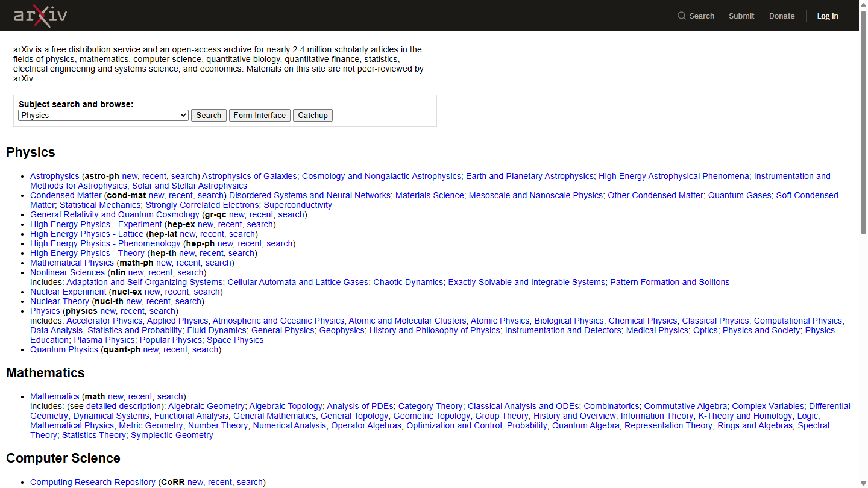Open the Algebraic Geometry category
This screenshot has height=488, width=868.
coord(206,406)
